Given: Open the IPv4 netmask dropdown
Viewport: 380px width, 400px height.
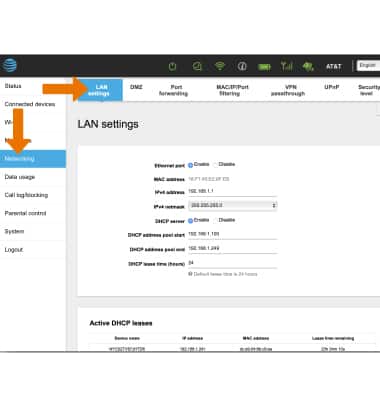Looking at the screenshot, I should 233,205.
